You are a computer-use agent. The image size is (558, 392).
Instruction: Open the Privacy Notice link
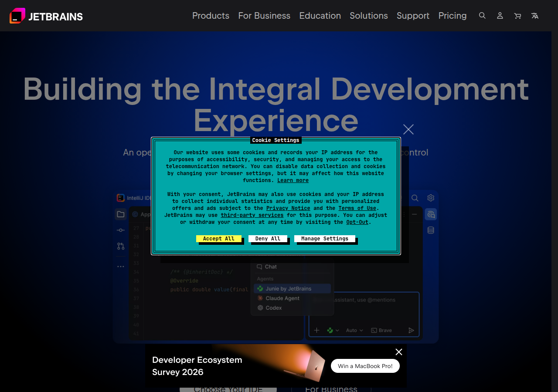(288, 208)
